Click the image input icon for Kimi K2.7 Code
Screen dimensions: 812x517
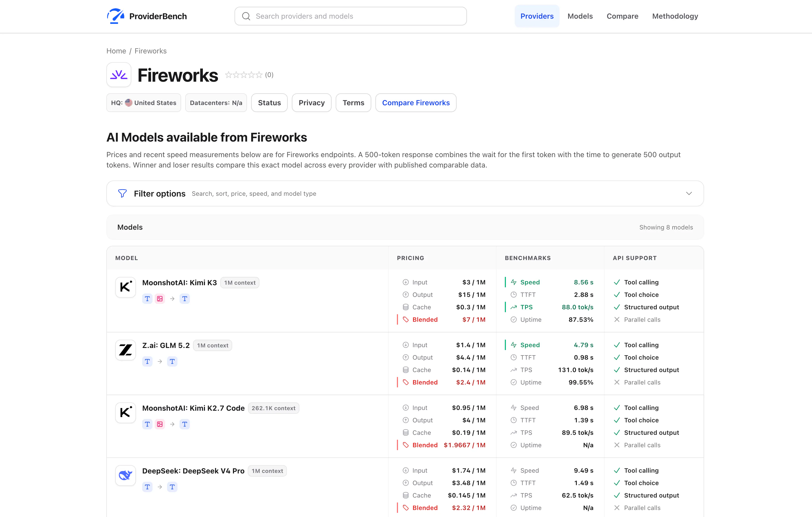coord(160,424)
